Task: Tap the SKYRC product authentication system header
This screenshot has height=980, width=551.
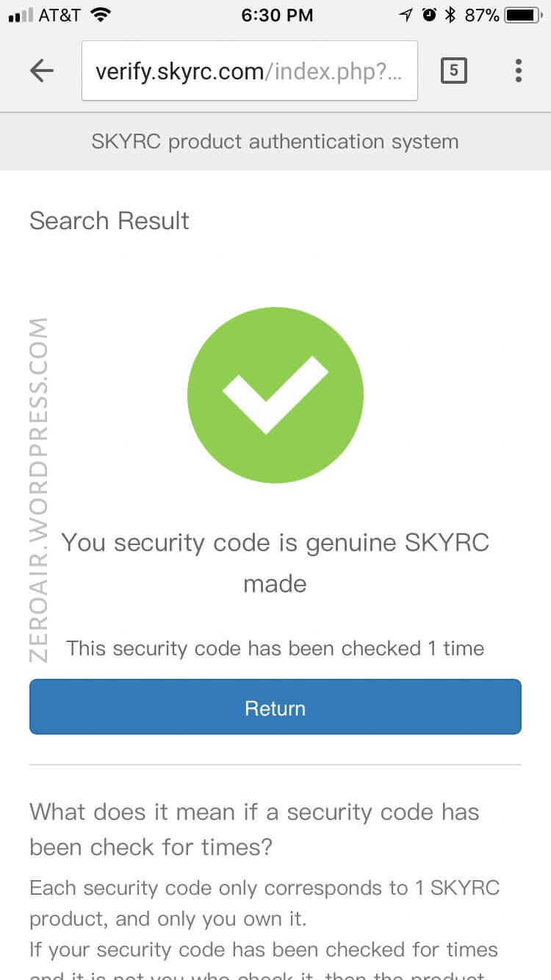Action: [275, 142]
